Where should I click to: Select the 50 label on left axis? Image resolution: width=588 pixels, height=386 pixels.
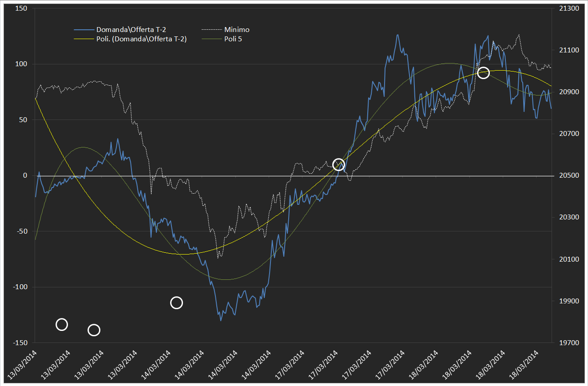pyautogui.click(x=23, y=120)
